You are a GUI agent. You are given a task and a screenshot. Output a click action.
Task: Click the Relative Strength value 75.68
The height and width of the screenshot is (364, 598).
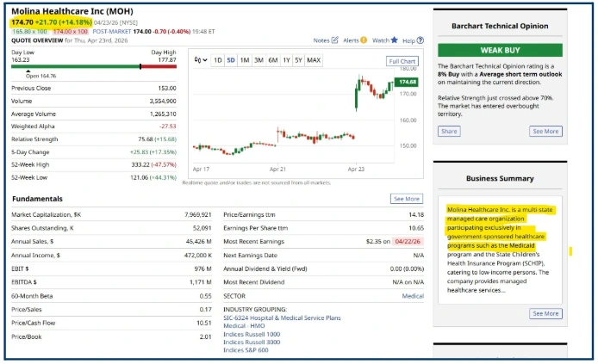tap(146, 139)
